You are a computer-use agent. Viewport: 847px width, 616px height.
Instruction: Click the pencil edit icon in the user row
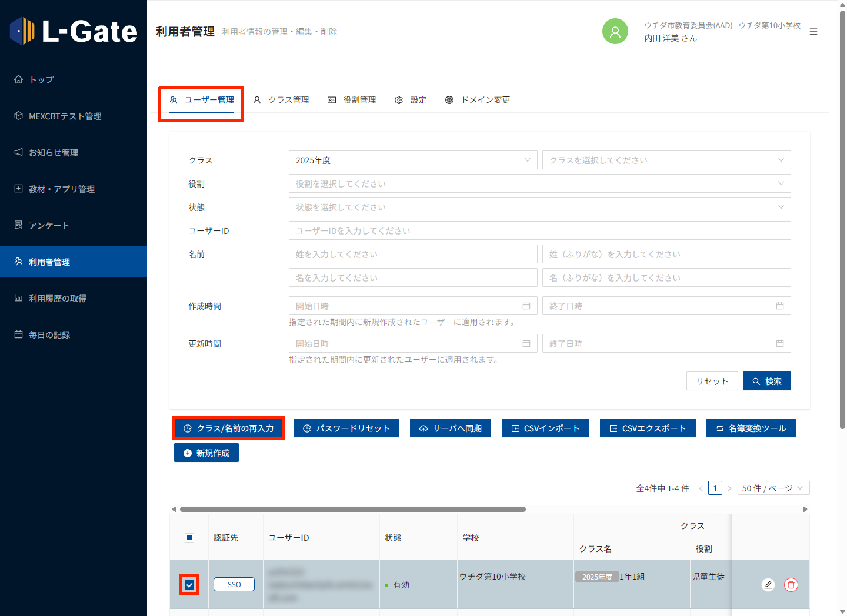point(768,585)
